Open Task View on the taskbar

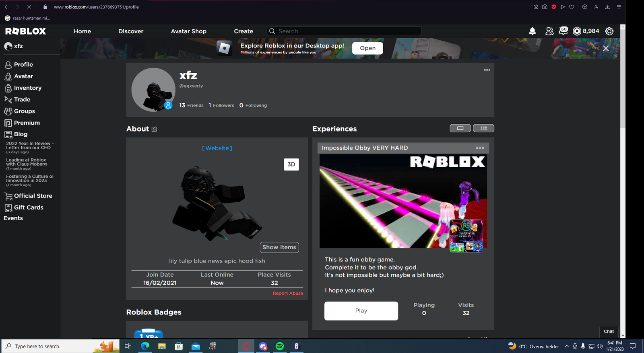[x=128, y=346]
